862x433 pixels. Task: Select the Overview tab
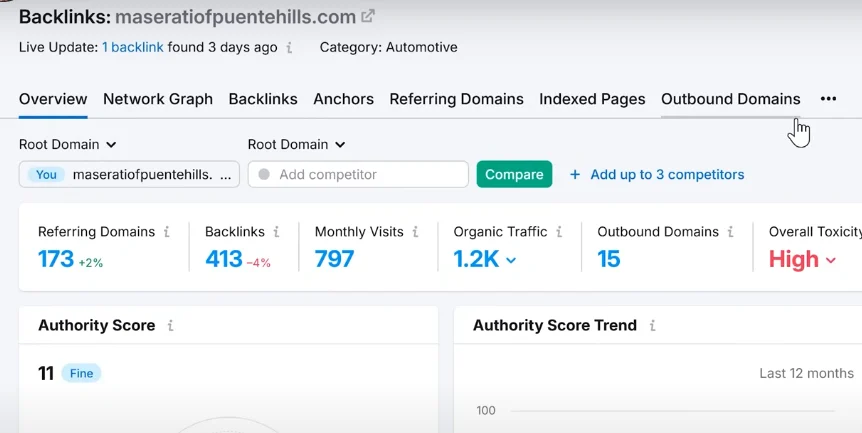pyautogui.click(x=53, y=99)
